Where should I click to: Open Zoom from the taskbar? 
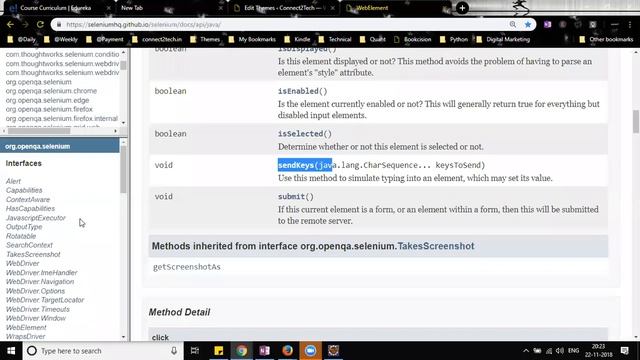tap(310, 351)
